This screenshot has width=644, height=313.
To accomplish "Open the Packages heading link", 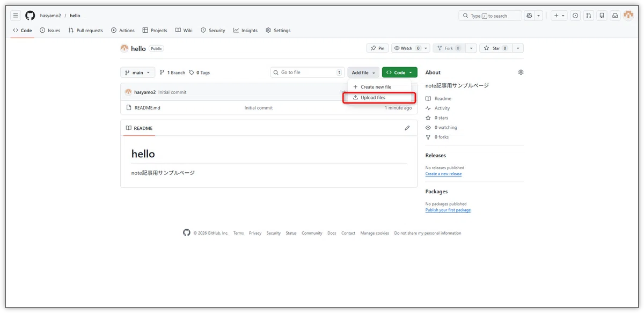I will click(x=436, y=192).
